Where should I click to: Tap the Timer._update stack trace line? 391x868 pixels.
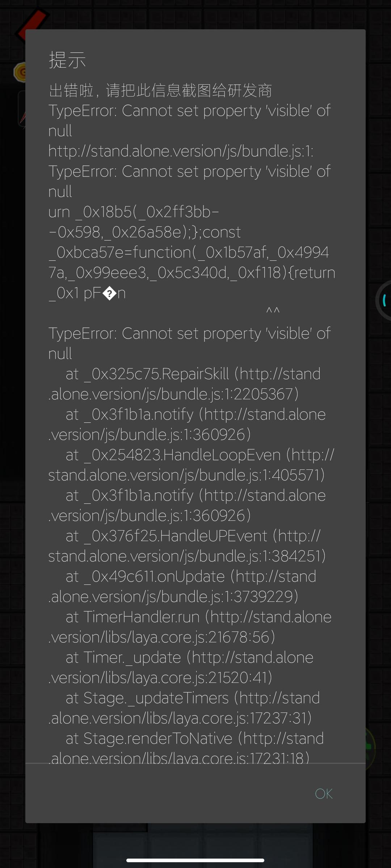click(181, 667)
